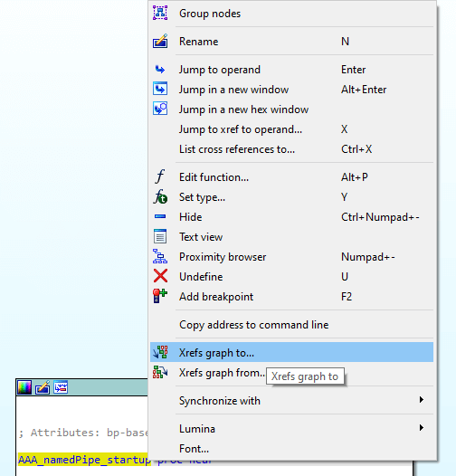Open Xrefs graph to...
The width and height of the screenshot is (456, 476).
(291, 352)
